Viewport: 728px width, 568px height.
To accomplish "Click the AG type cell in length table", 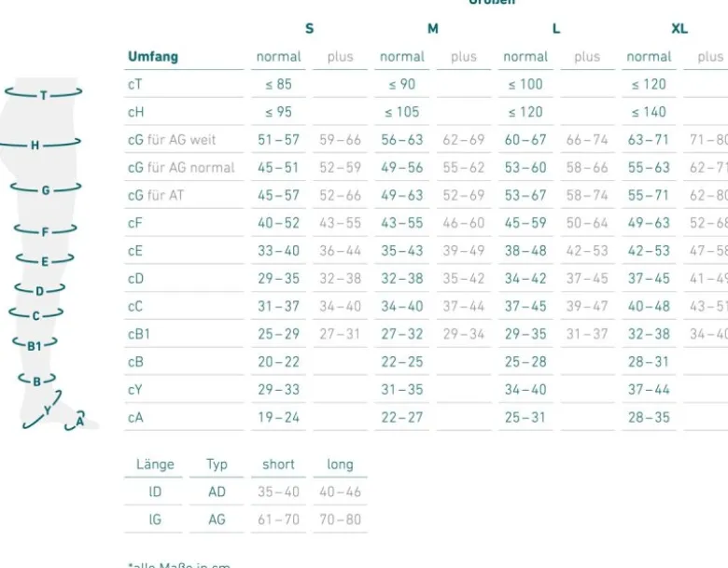I will [x=217, y=520].
